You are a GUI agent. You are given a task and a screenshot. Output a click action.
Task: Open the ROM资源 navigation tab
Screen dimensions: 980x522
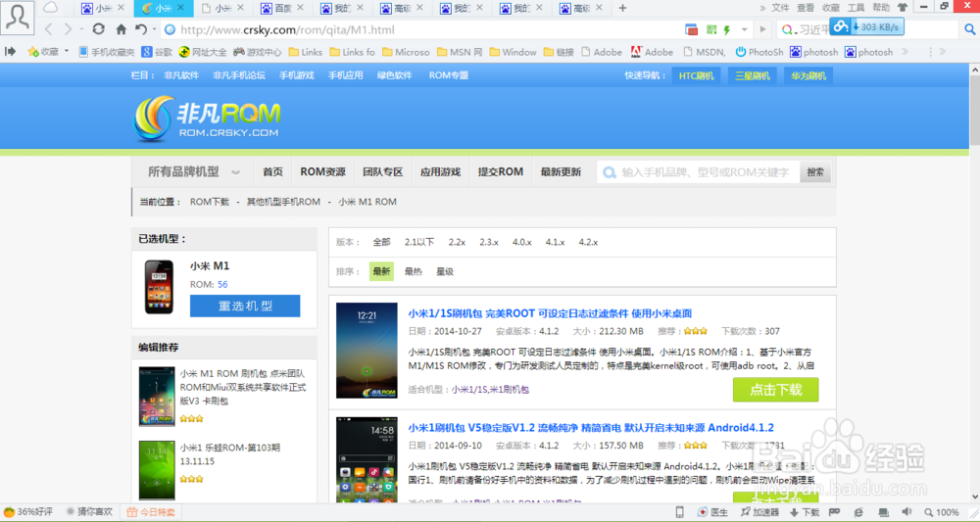click(322, 171)
